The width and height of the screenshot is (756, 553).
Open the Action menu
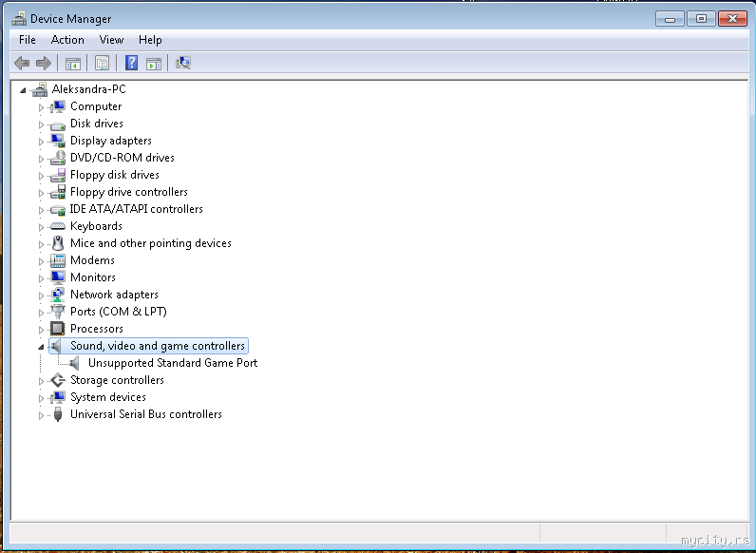(67, 40)
